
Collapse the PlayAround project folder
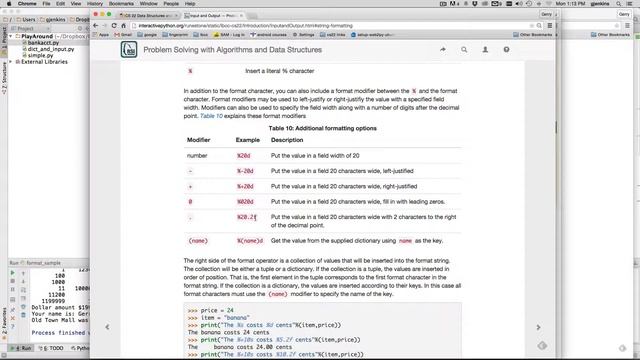tap(11, 36)
